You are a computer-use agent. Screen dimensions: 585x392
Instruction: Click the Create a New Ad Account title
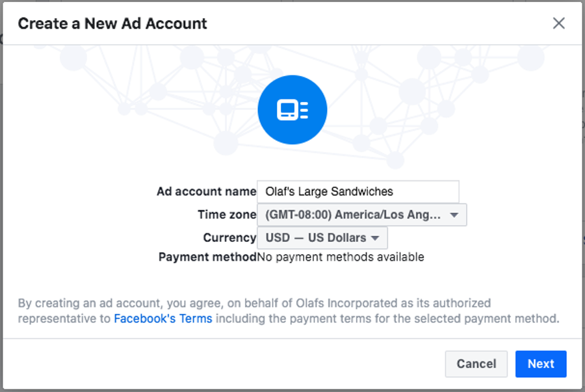point(112,23)
